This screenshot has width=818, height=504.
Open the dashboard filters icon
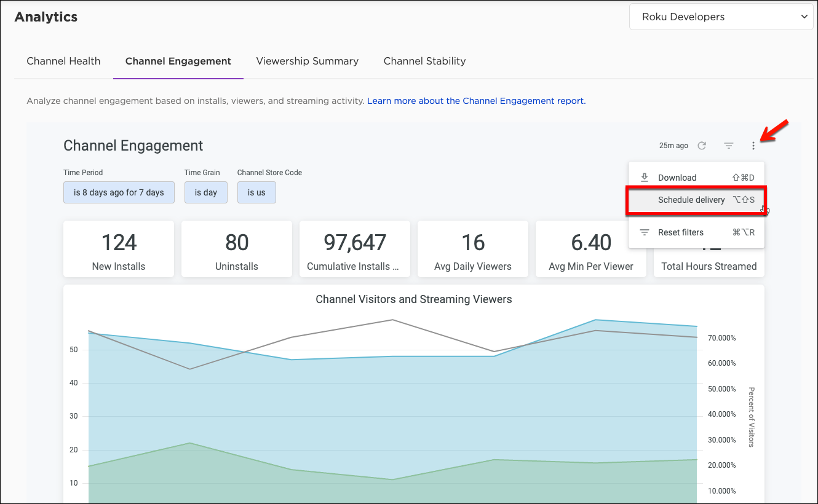pos(729,146)
